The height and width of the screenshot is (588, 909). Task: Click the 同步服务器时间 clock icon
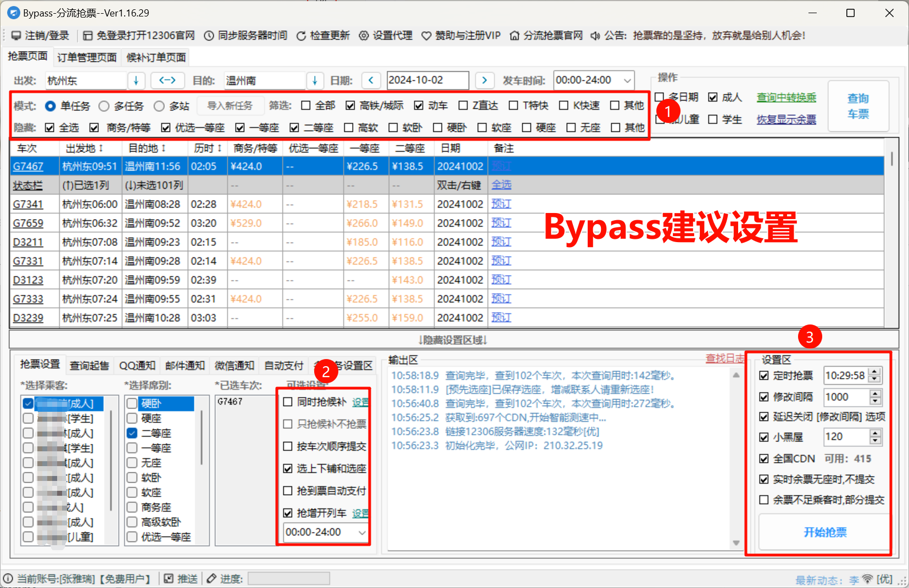pyautogui.click(x=209, y=36)
